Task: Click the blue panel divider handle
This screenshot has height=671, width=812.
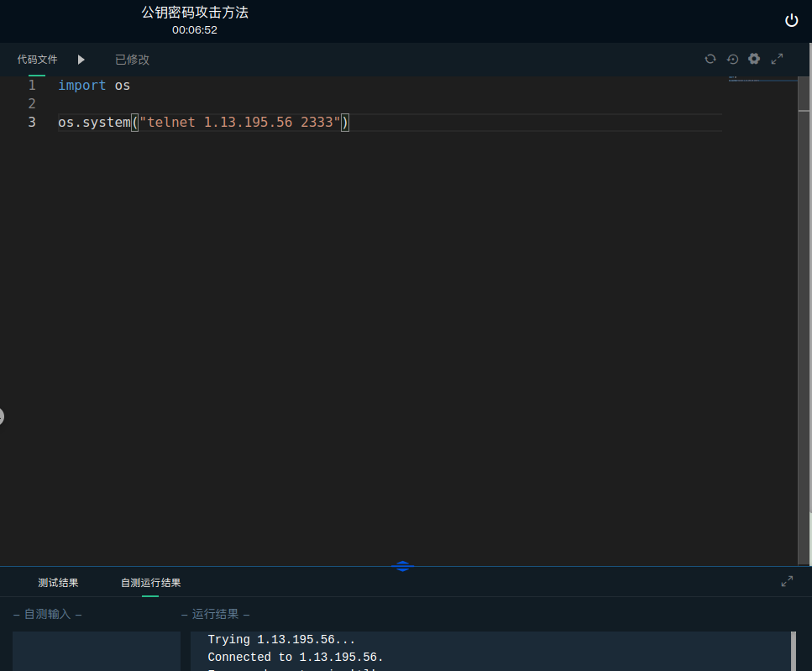Action: pyautogui.click(x=402, y=566)
